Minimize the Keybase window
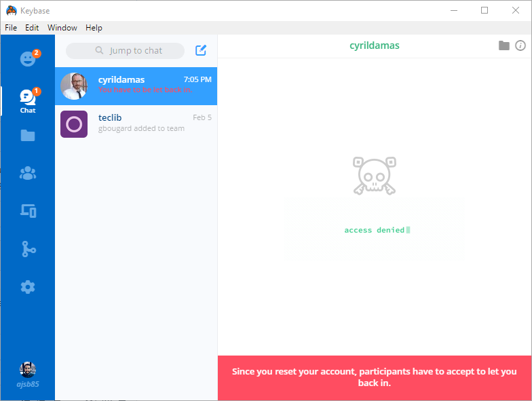Screen dimensions: 532x401 pos(453,11)
